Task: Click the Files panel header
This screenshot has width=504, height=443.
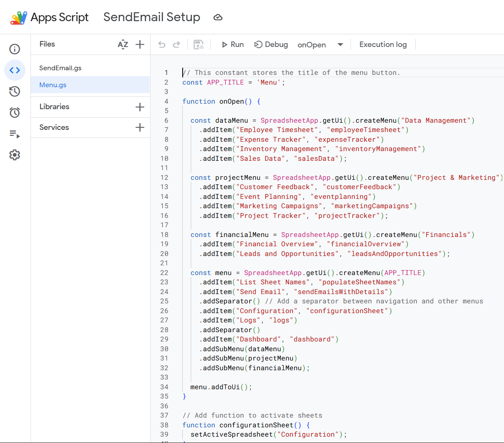Action: 47,44
